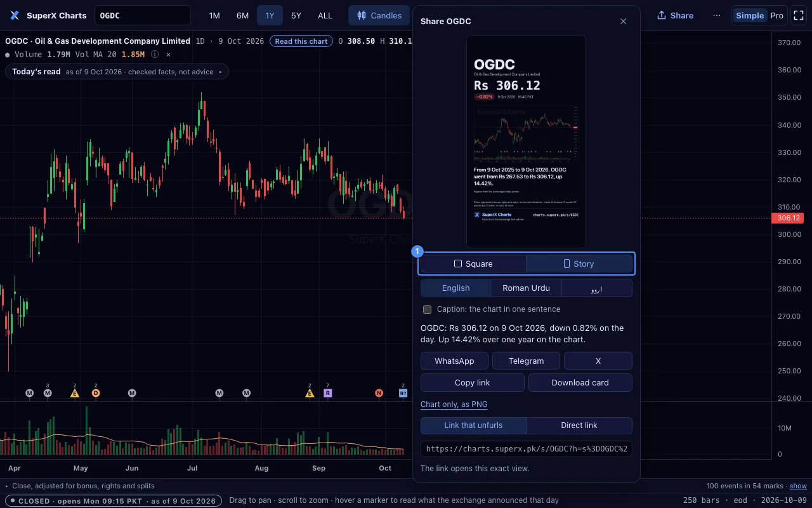The width and height of the screenshot is (812, 508).
Task: Switch to Simple mode
Action: pyautogui.click(x=750, y=15)
